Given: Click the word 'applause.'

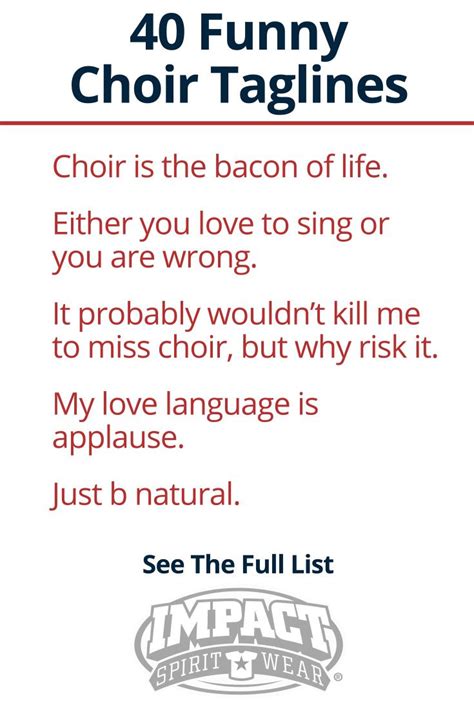Looking at the screenshot, I should 119,438.
